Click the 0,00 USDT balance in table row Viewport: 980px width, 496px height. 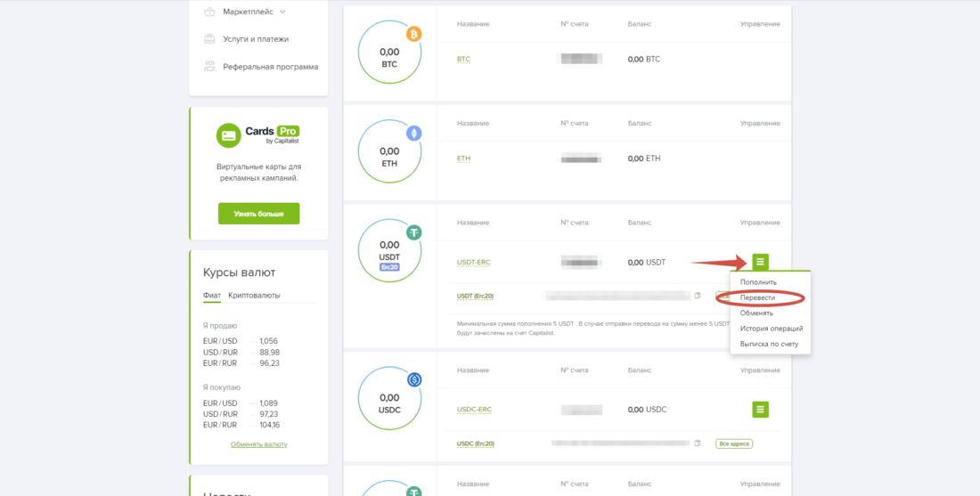point(647,263)
